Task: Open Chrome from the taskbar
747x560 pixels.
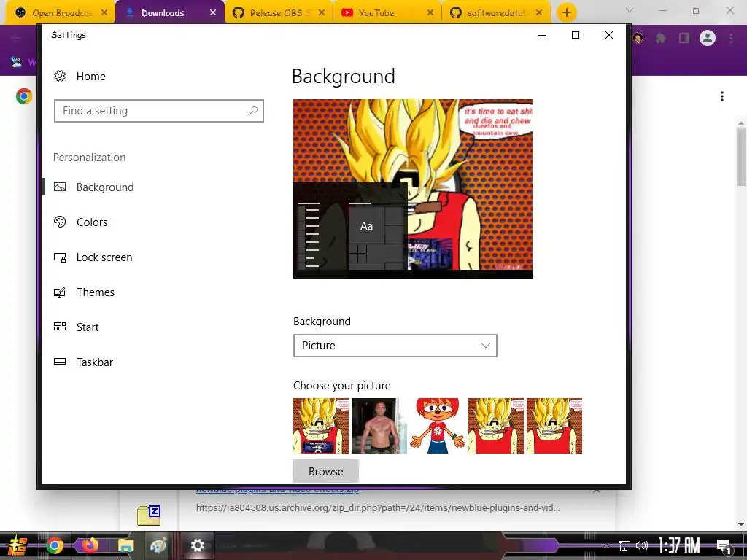Action: click(x=54, y=545)
